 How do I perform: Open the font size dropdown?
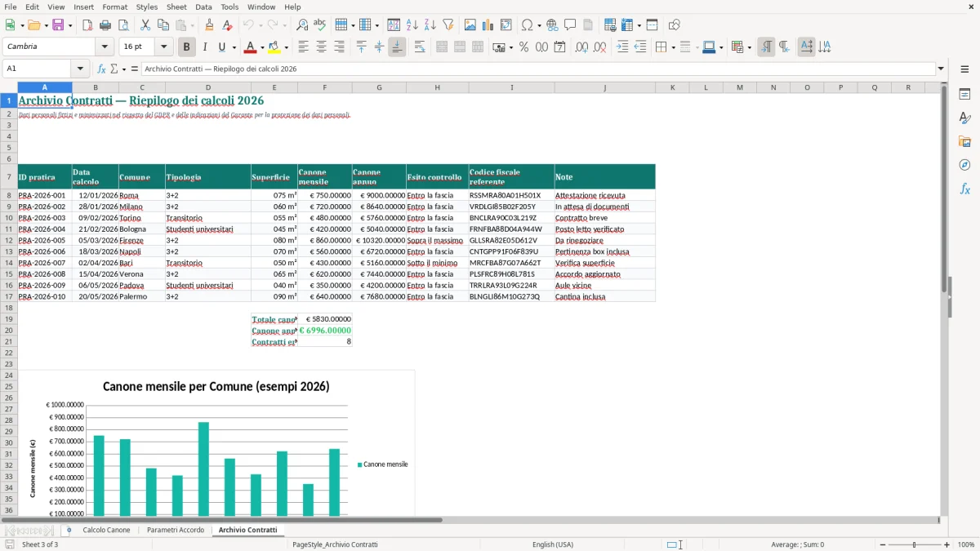pos(163,47)
